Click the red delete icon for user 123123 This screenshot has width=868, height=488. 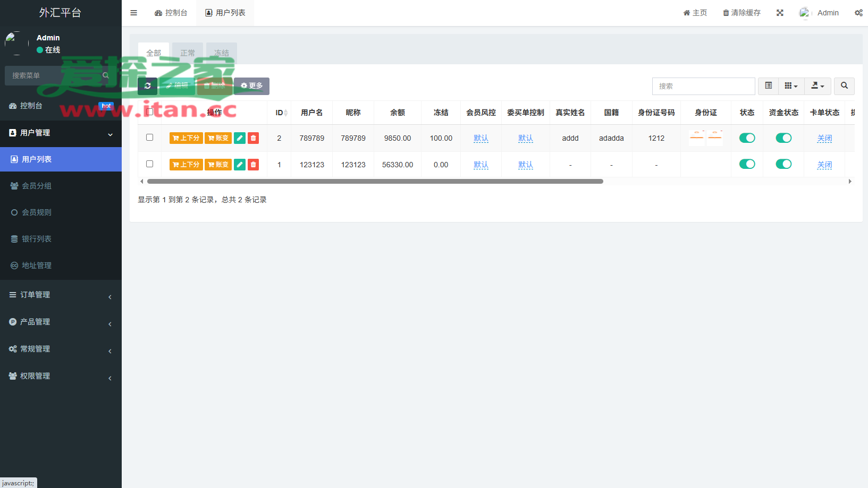(254, 165)
